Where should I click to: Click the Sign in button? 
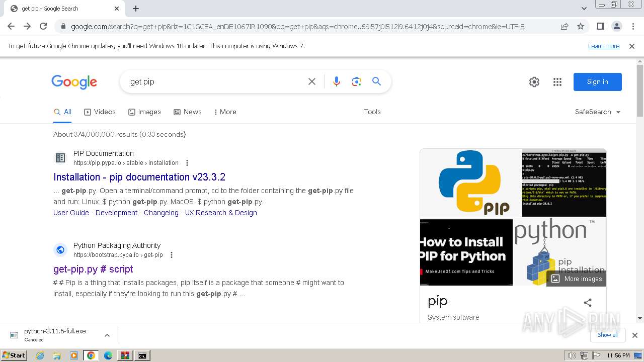pos(598,82)
